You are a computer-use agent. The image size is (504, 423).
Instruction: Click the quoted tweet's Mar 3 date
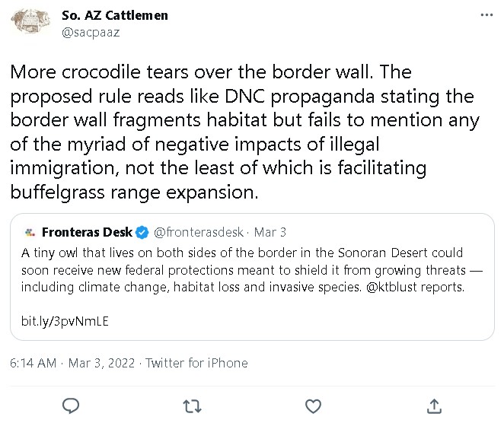[x=270, y=232]
